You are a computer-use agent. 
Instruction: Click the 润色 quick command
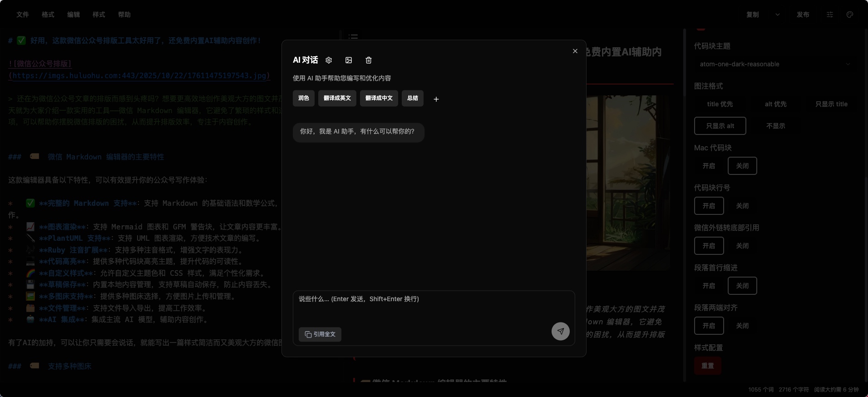[304, 98]
